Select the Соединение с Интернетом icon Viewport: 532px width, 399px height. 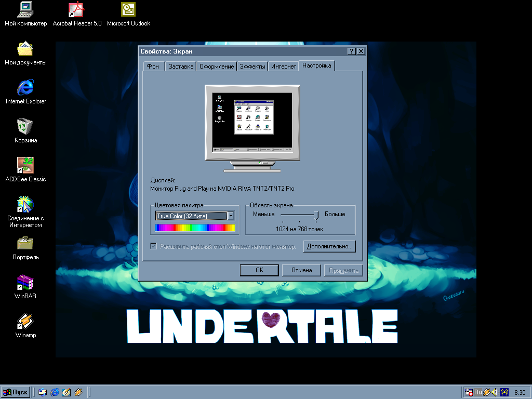[25, 204]
